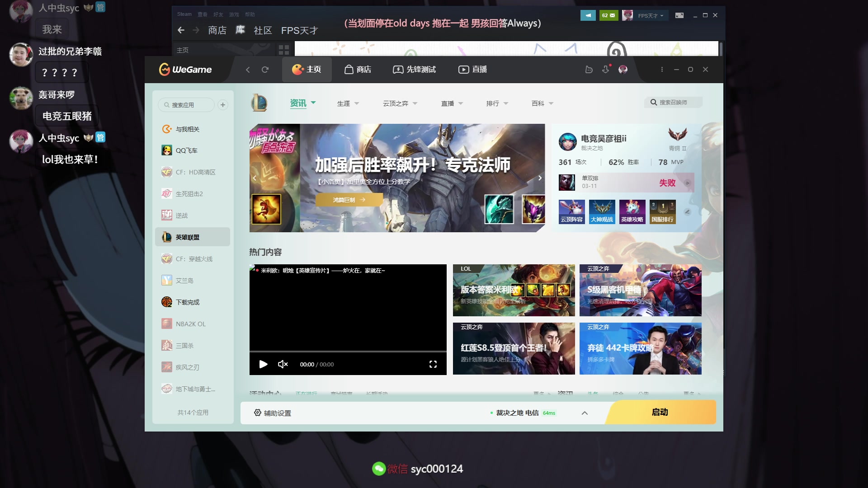The image size is (868, 488).
Task: Open WeGame notifications icon with red dot
Action: (606, 69)
